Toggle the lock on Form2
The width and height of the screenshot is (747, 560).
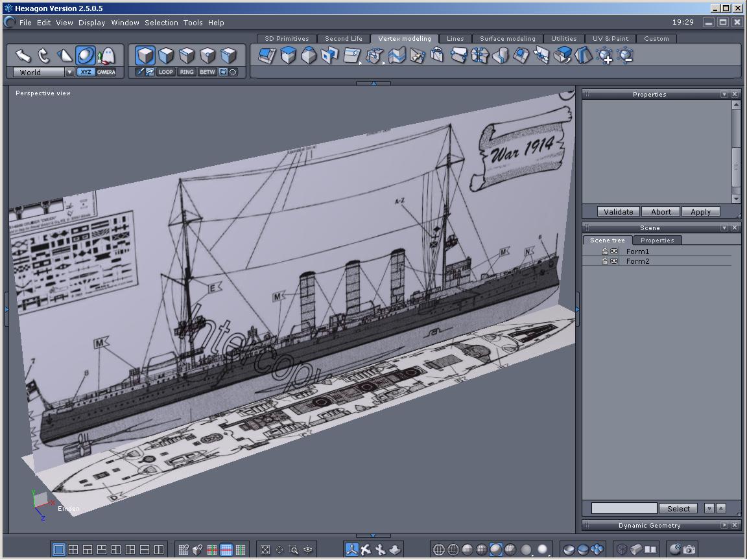[x=604, y=261]
